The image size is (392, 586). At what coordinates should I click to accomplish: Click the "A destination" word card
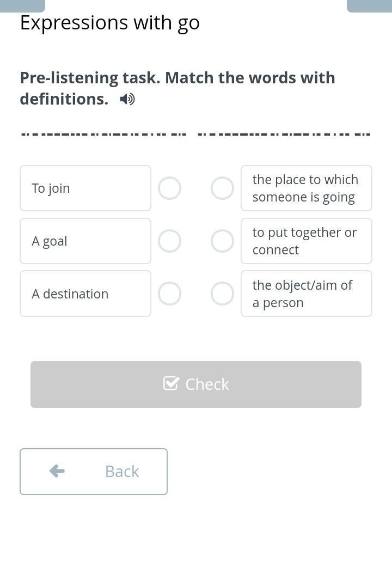85,294
